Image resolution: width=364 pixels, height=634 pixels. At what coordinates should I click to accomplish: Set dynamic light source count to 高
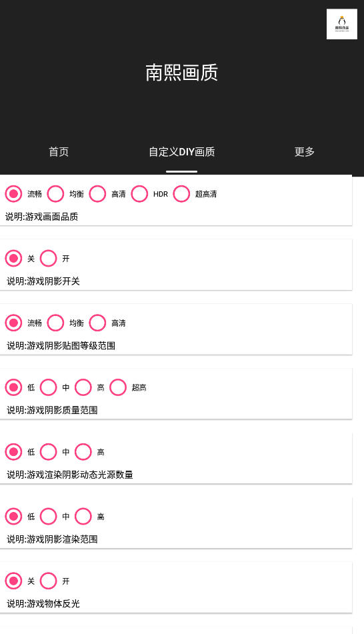[83, 451]
